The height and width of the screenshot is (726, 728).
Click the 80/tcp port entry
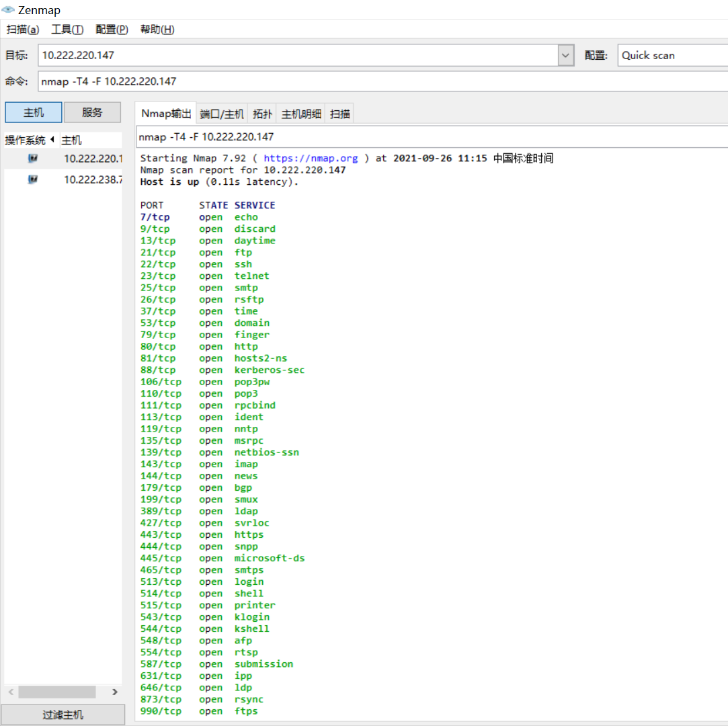click(x=158, y=346)
